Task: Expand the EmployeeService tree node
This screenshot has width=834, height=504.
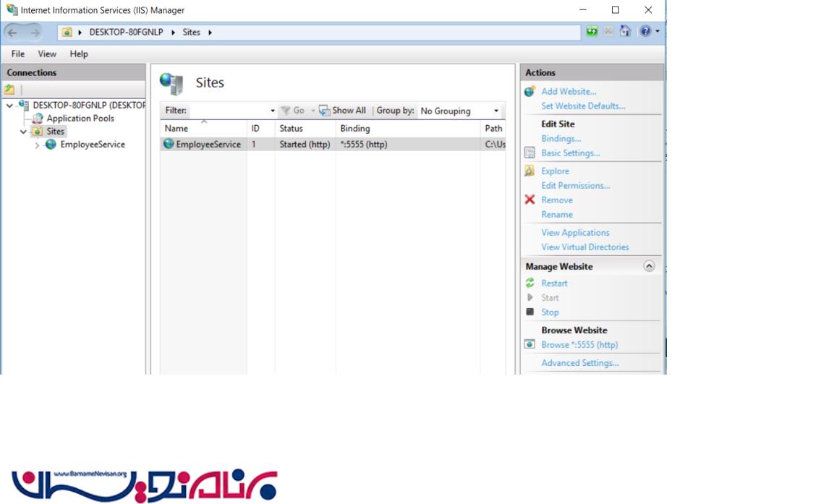Action: 37,145
